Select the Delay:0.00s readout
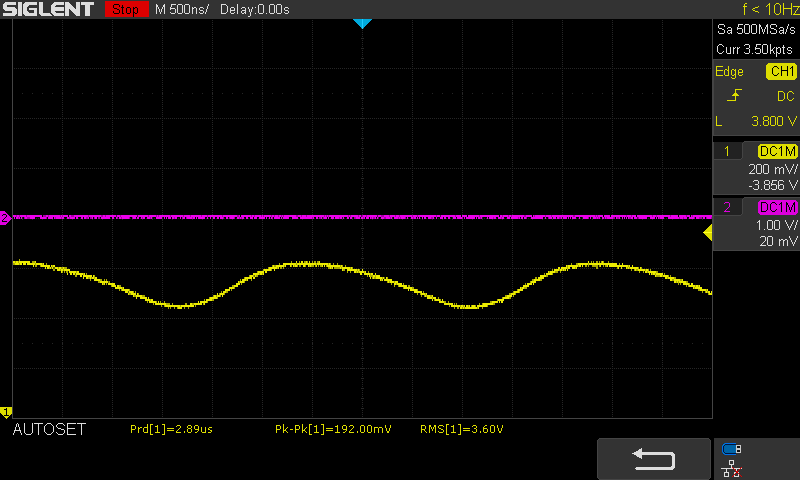This screenshot has width=800, height=480. click(x=255, y=9)
